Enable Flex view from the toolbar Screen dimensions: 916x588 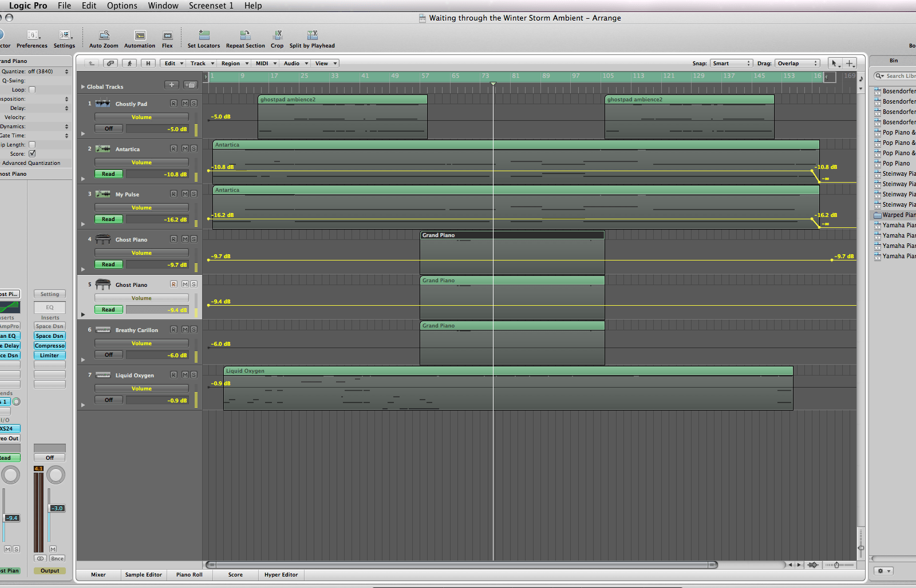[167, 35]
